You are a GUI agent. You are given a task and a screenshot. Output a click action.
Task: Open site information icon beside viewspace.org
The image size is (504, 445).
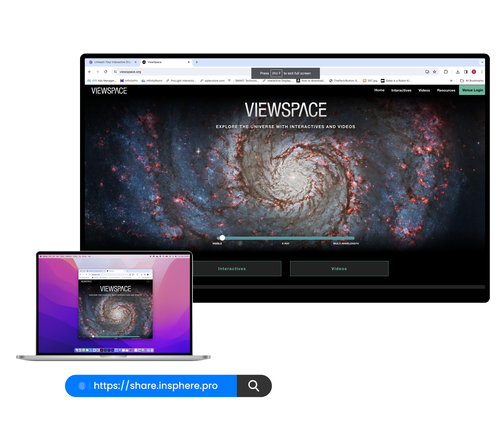tap(115, 72)
